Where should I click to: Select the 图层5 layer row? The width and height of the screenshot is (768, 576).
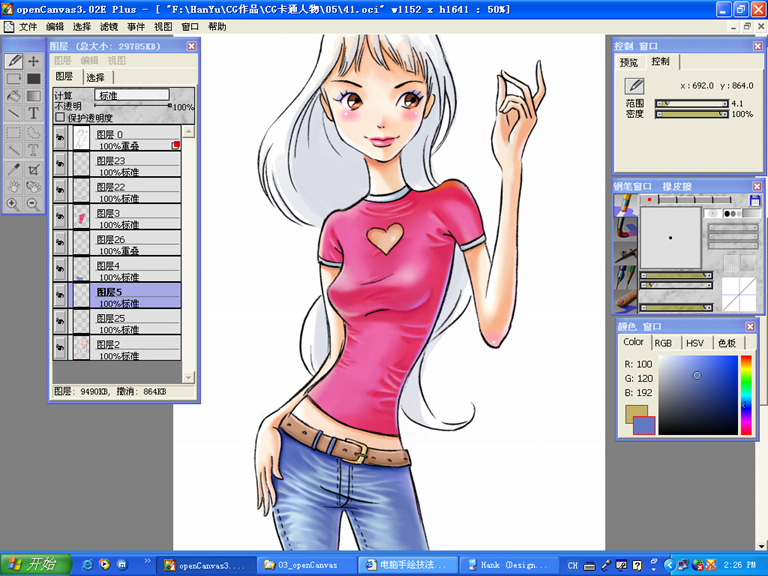pos(117,296)
